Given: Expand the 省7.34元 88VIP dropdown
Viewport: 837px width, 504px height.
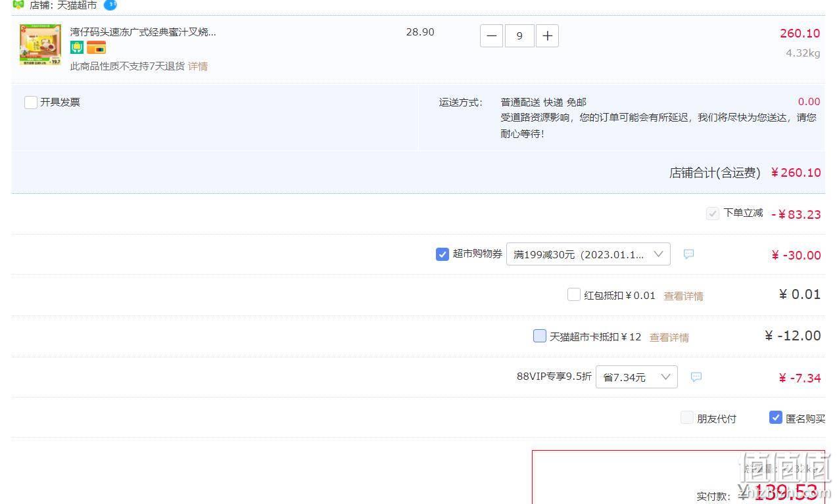Looking at the screenshot, I should coord(636,377).
